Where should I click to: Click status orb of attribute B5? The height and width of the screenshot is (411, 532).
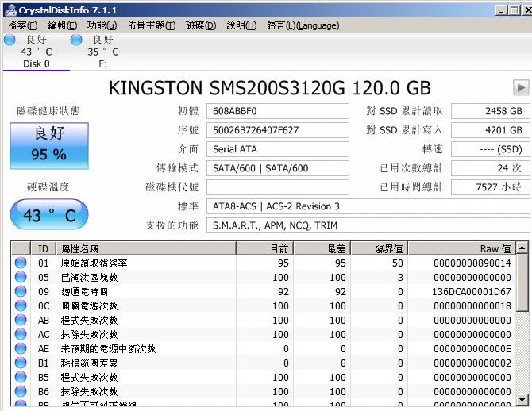21,377
